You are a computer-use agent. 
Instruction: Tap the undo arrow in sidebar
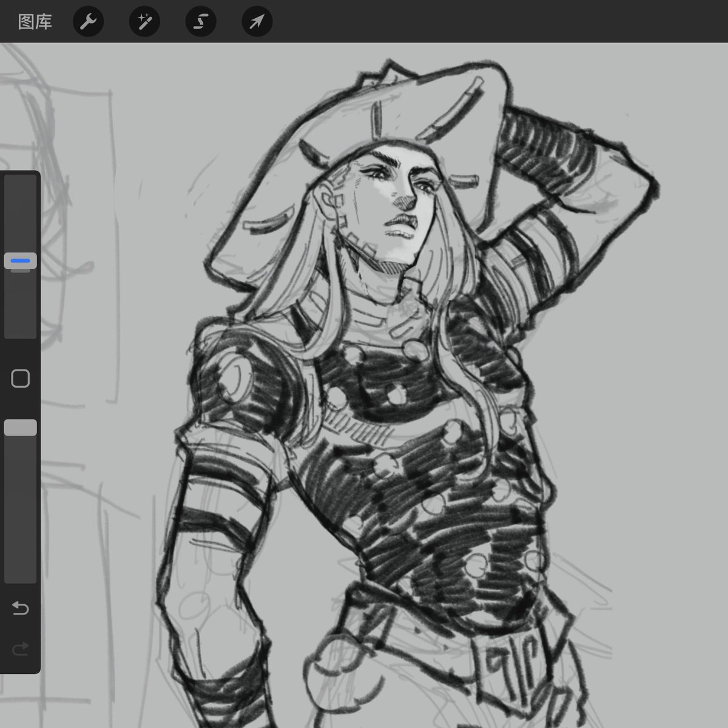(20, 608)
